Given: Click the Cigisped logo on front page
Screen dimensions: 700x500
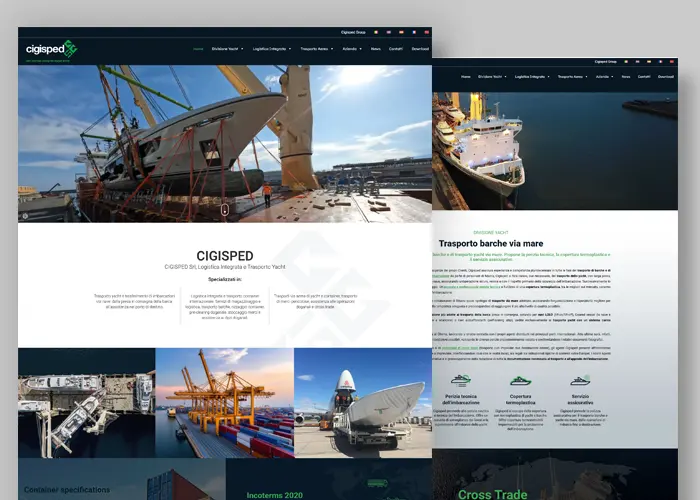Looking at the screenshot, I should (x=51, y=49).
